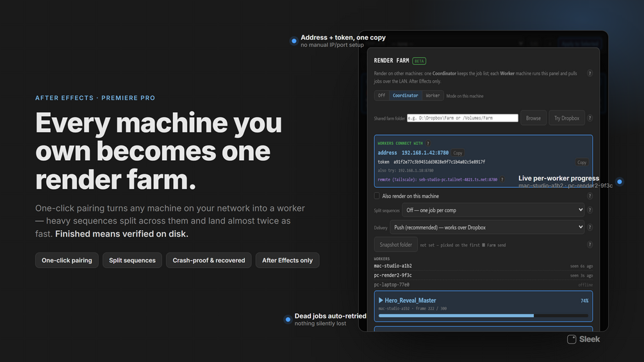
Task: Open help for Also render on this machine
Action: point(590,196)
